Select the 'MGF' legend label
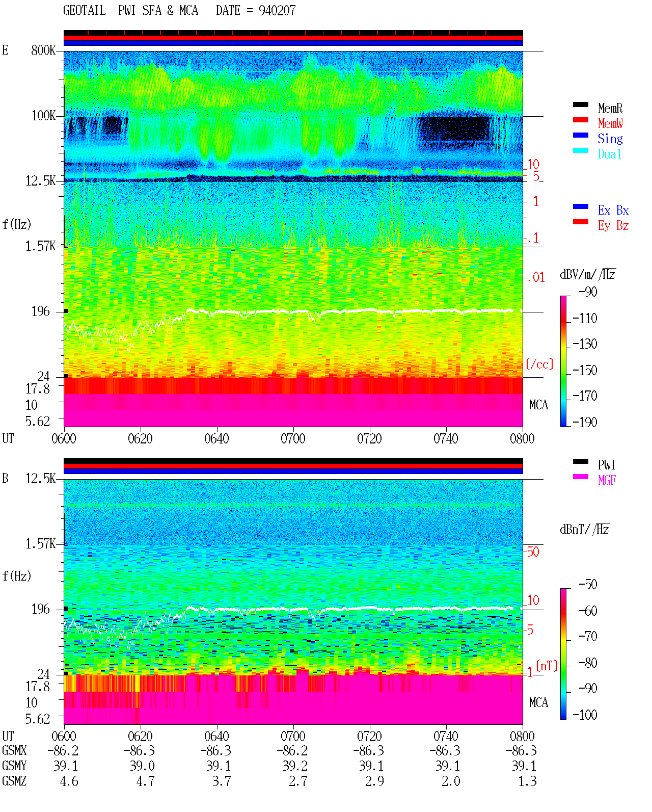 pos(607,480)
